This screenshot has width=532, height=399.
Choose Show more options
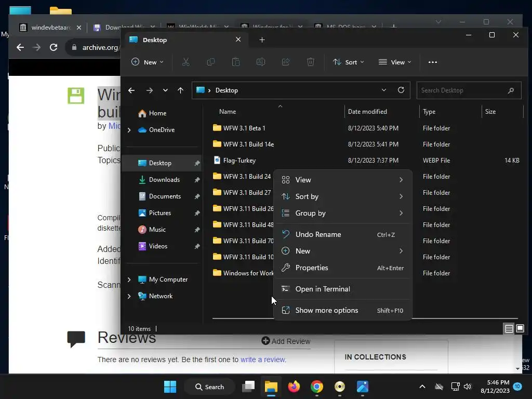click(x=343, y=311)
